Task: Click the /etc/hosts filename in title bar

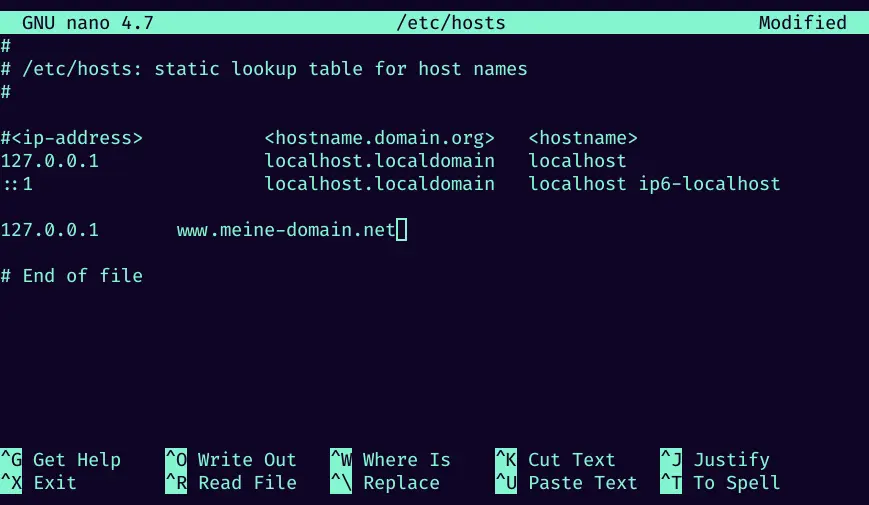Action: pyautogui.click(x=451, y=23)
